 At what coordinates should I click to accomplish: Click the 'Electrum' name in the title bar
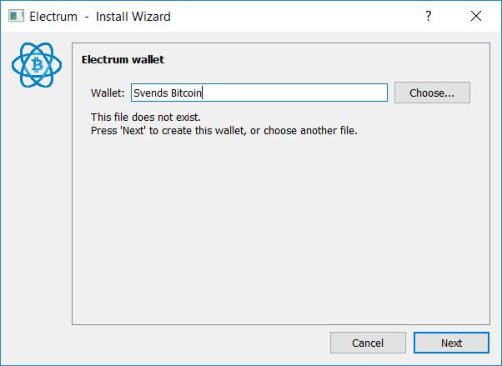pyautogui.click(x=53, y=16)
